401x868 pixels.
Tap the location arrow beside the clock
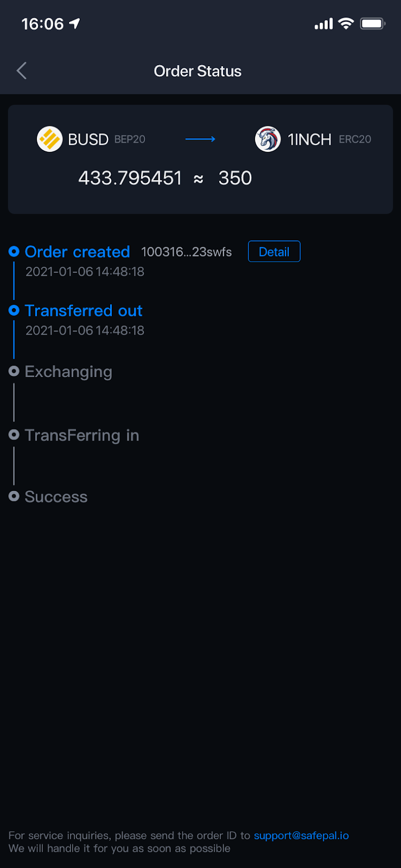point(74,23)
